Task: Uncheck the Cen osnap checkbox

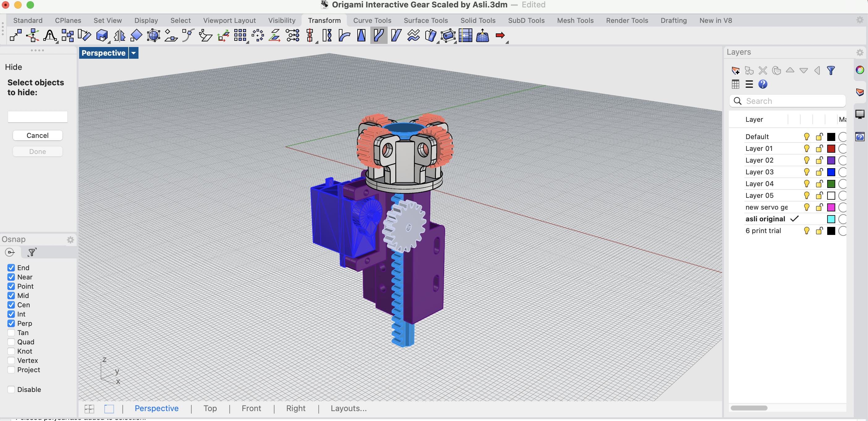Action: point(11,305)
